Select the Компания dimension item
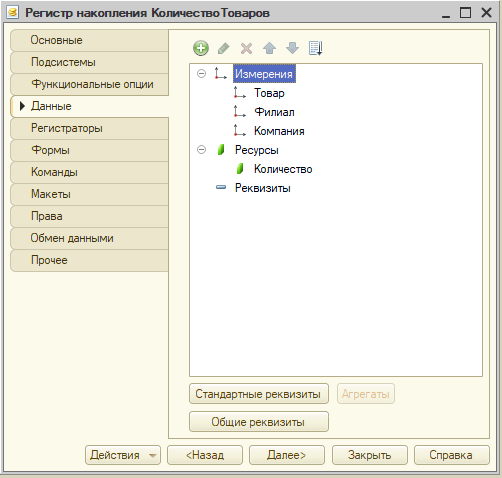This screenshot has width=502, height=478. tap(279, 131)
